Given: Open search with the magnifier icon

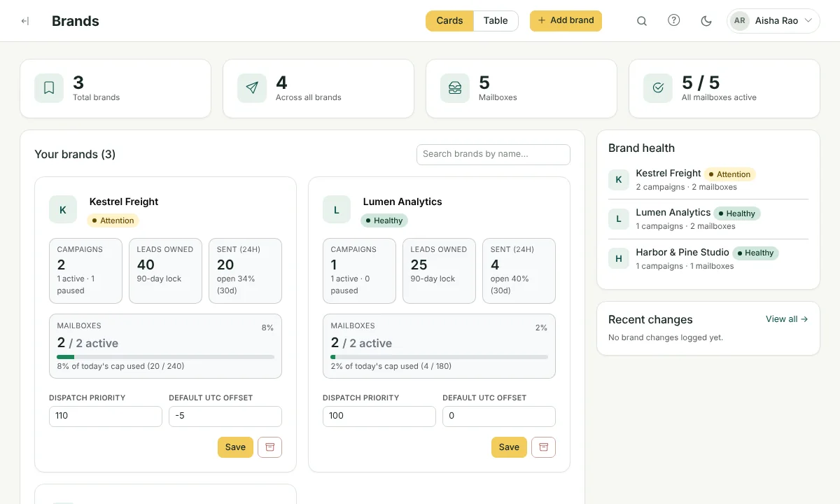Looking at the screenshot, I should [642, 21].
